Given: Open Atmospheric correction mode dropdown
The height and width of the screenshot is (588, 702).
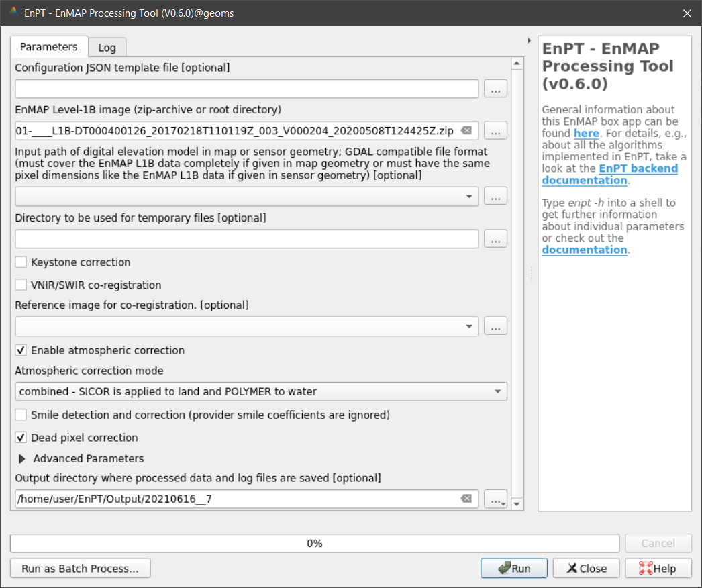Looking at the screenshot, I should (260, 391).
